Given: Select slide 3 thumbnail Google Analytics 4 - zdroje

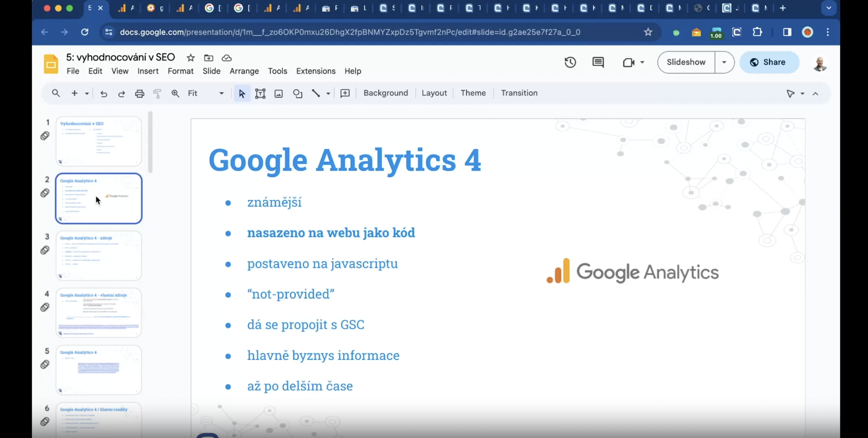Looking at the screenshot, I should coord(98,256).
